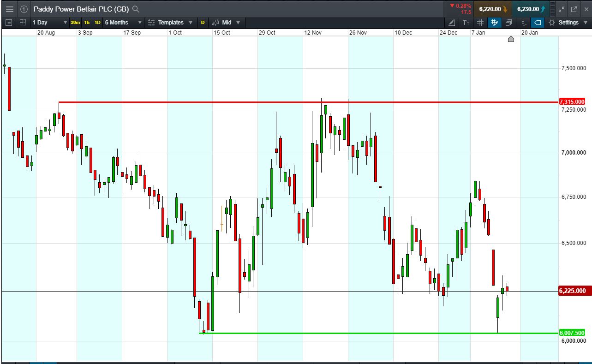Switch to the 1h timeframe

87,22
